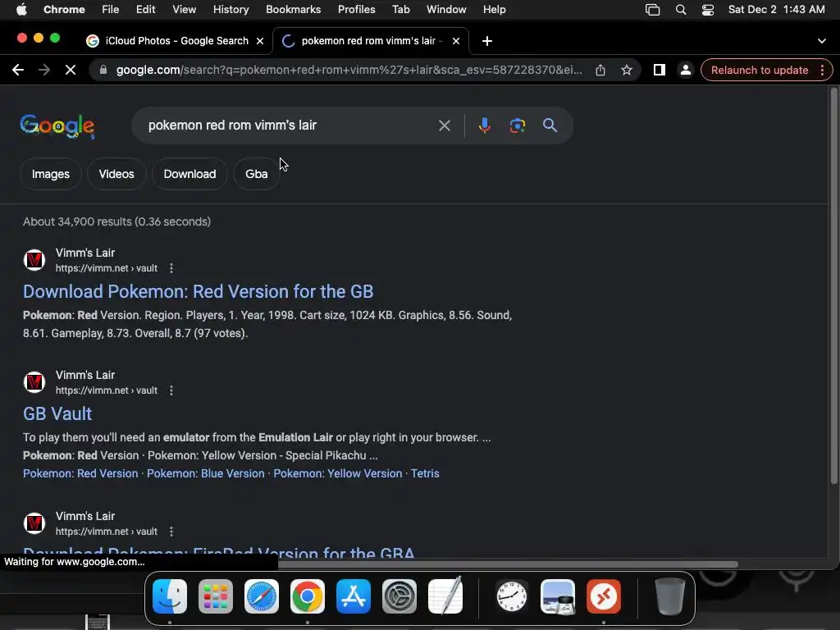Screen dimensions: 840x630
Task: Open Launchpad from the dock
Action: 216,596
